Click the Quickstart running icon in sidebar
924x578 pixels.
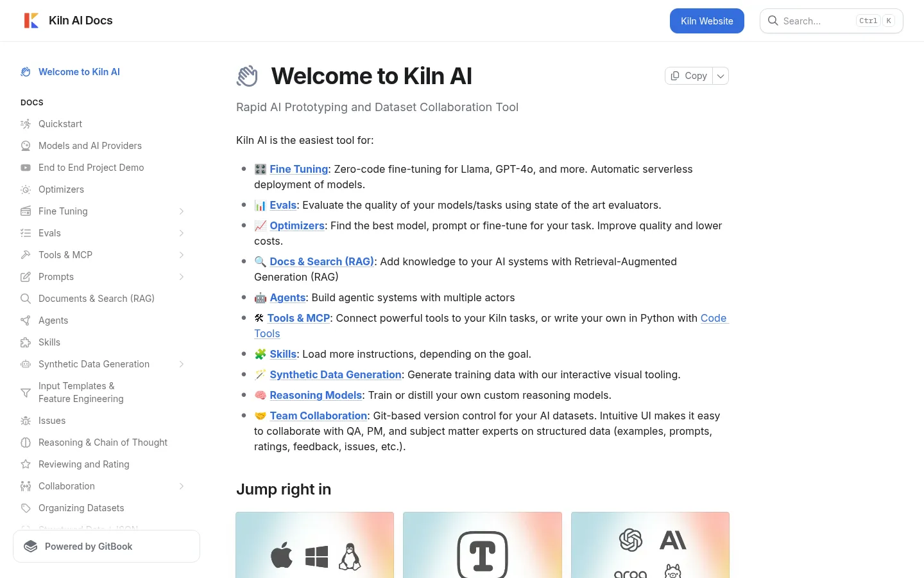[x=26, y=124]
